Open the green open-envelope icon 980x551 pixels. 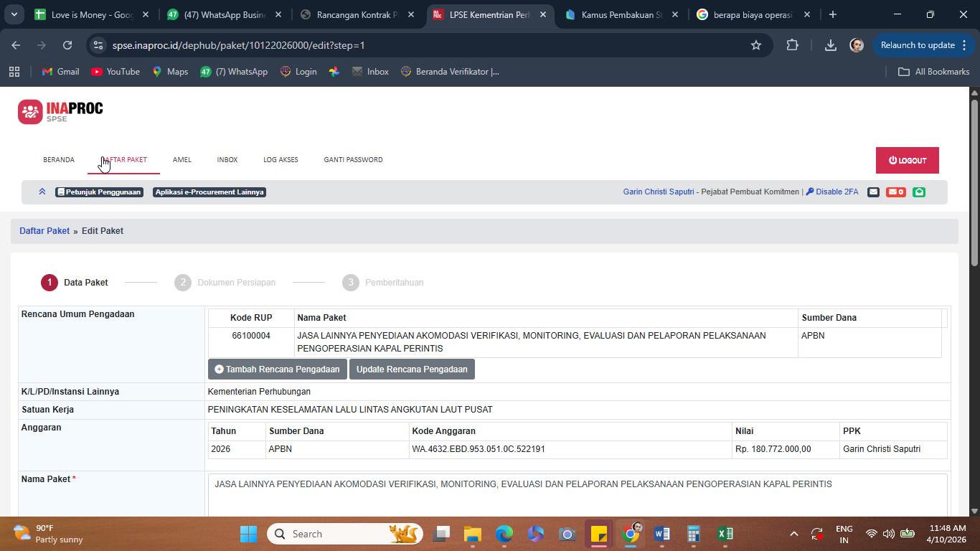coord(919,192)
